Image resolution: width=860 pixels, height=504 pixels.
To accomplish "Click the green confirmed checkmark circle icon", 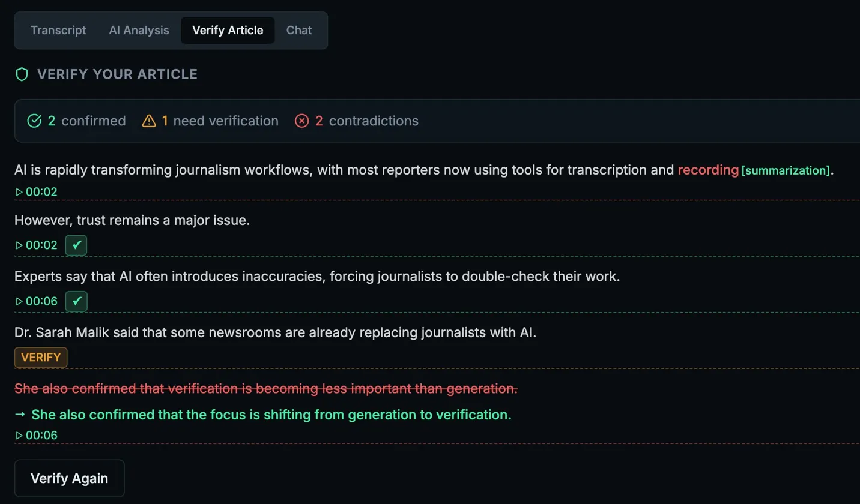I will pos(34,121).
